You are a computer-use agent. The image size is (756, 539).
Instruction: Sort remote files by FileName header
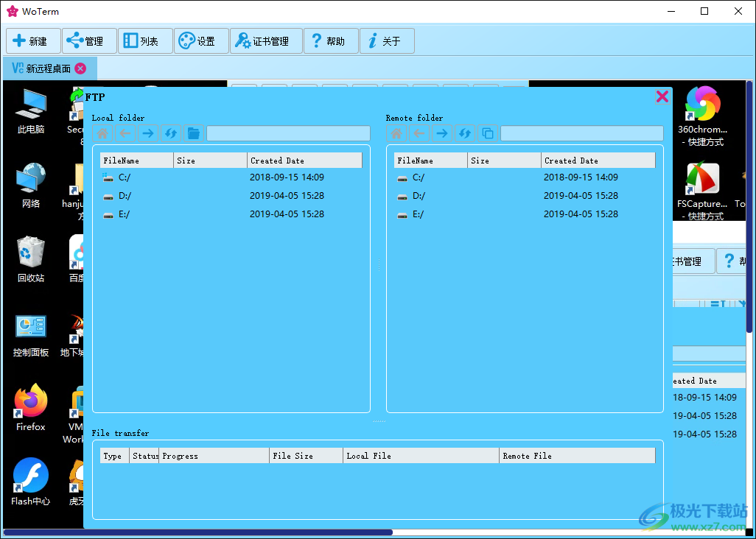(431, 161)
